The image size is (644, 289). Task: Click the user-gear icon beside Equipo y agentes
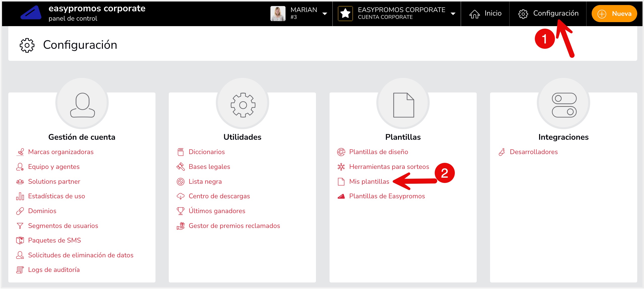(x=20, y=167)
